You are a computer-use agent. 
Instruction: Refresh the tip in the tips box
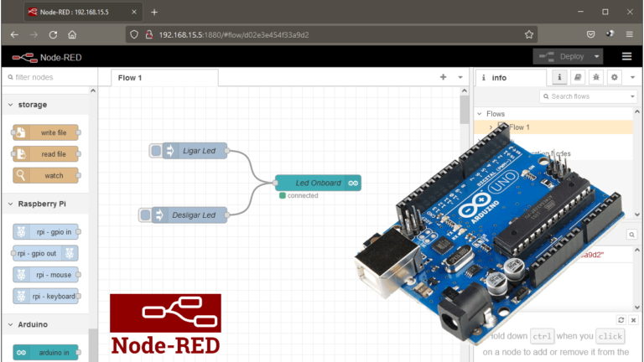(621, 320)
